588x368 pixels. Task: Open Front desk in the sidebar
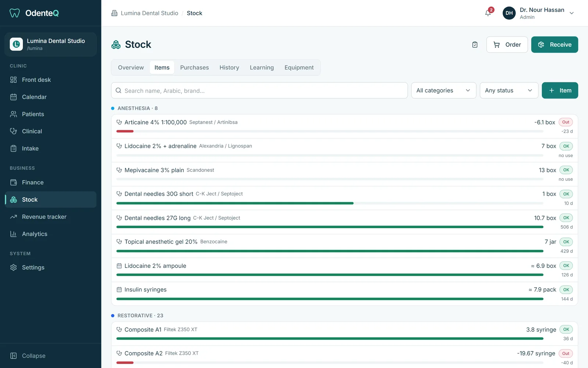coord(51,80)
